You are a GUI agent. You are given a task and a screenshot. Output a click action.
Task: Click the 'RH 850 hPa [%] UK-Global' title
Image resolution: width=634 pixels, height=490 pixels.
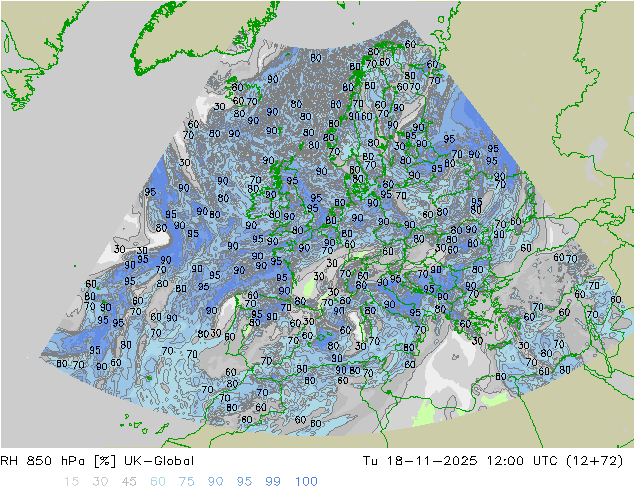click(97, 461)
